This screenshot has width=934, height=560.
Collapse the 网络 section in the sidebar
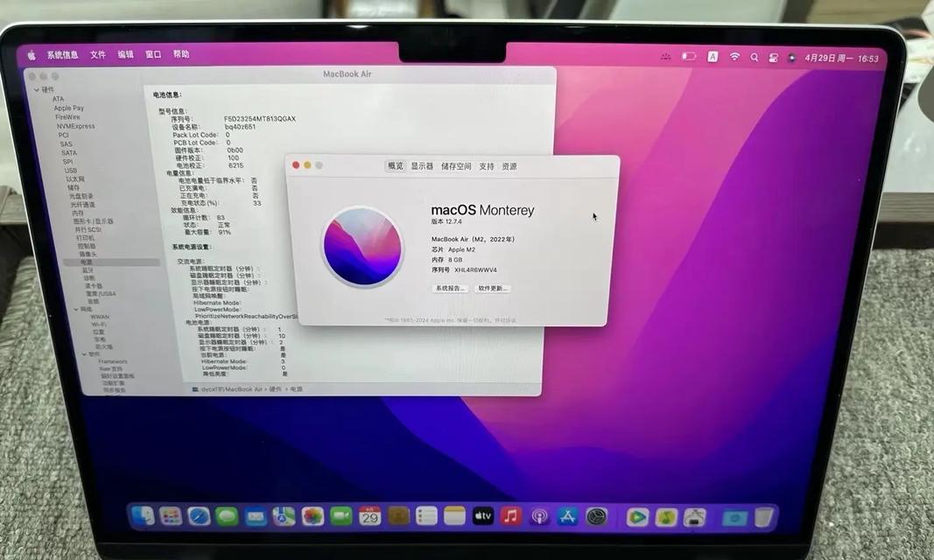pyautogui.click(x=76, y=310)
